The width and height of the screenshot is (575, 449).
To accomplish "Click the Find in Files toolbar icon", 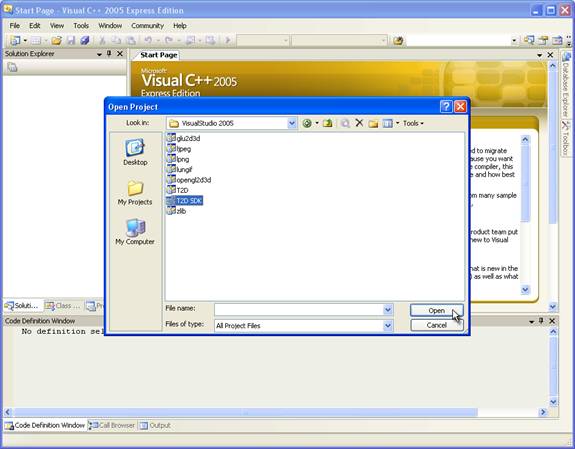I will click(x=398, y=40).
